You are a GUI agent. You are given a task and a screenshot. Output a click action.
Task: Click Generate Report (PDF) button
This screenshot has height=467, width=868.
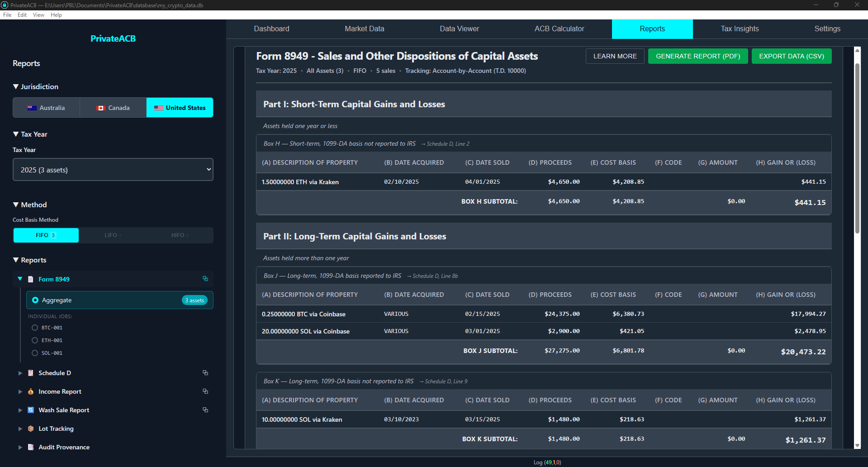pyautogui.click(x=697, y=56)
